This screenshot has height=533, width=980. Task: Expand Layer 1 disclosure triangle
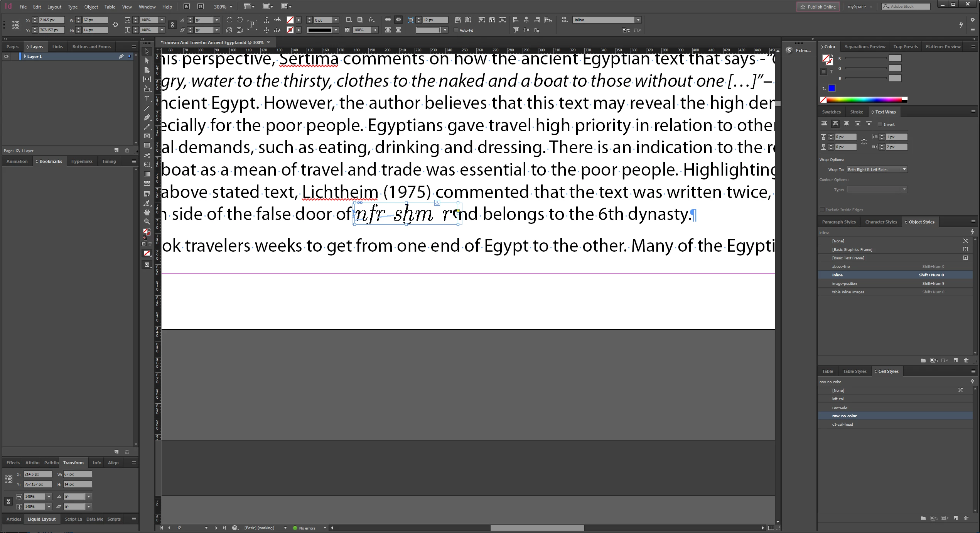point(25,56)
